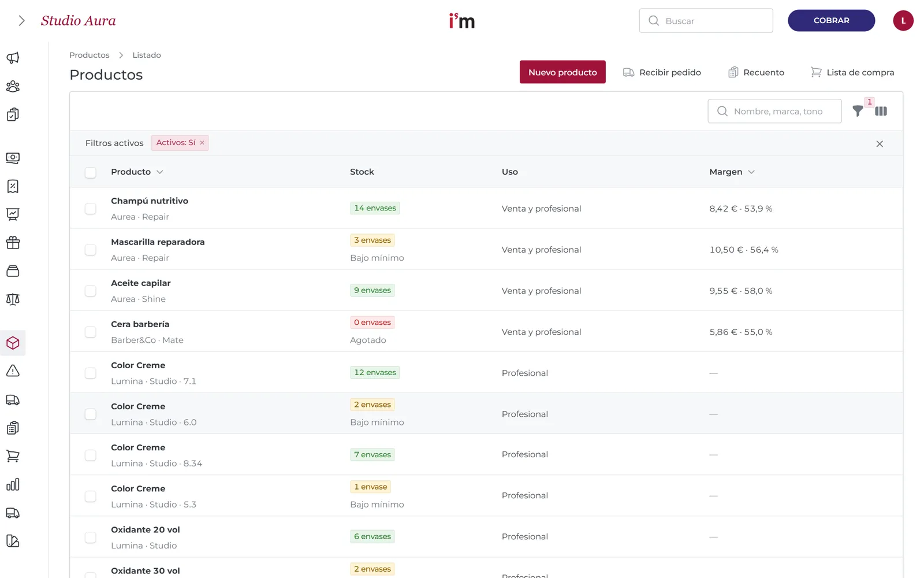Image resolution: width=924 pixels, height=578 pixels.
Task: Open the percent receipt icon in sidebar
Action: click(x=13, y=186)
